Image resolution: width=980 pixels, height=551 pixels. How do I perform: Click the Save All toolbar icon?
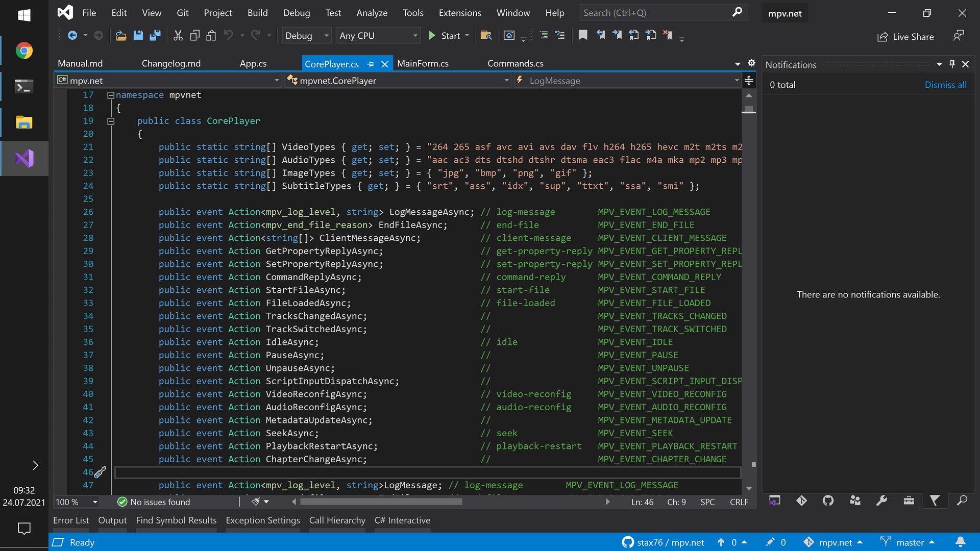(x=155, y=36)
